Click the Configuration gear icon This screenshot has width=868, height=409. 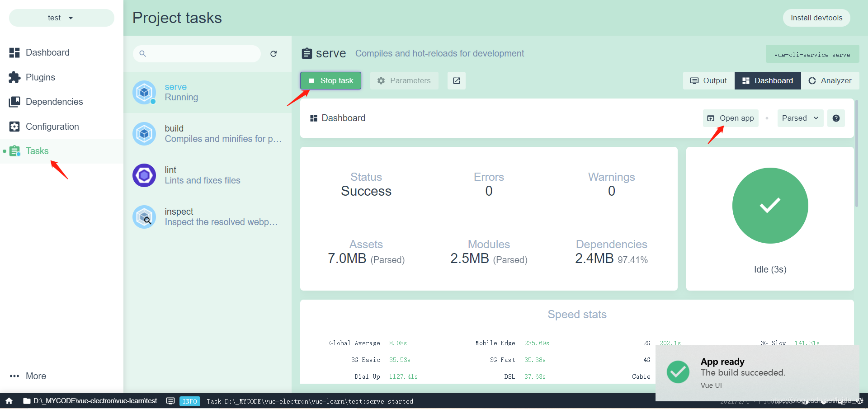pyautogui.click(x=14, y=127)
